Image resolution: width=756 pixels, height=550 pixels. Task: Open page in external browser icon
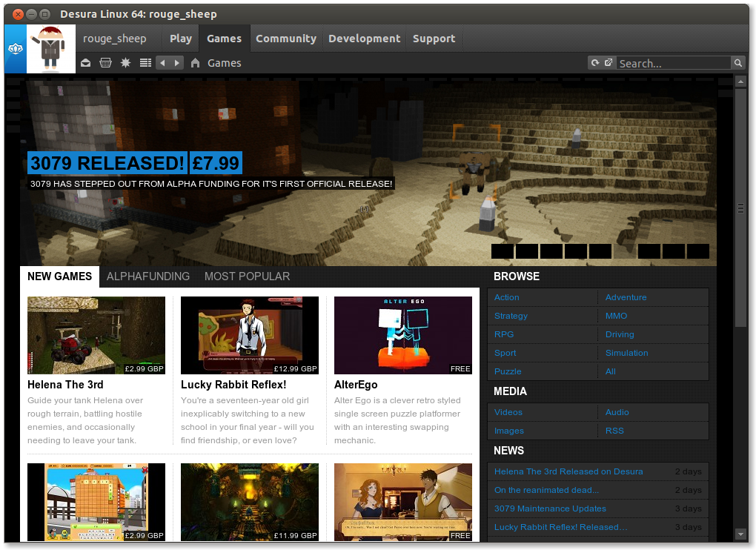click(x=609, y=63)
